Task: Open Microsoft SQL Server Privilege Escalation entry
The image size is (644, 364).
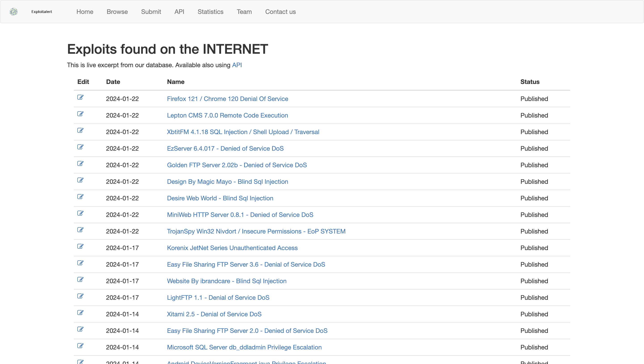Action: 244,347
